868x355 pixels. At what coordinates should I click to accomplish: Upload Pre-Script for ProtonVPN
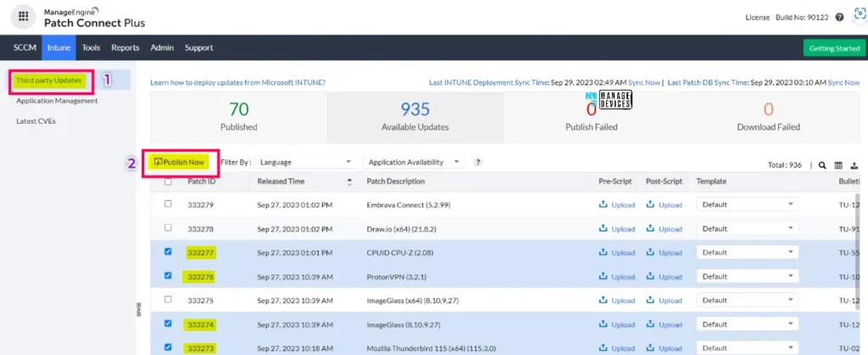pos(617,276)
